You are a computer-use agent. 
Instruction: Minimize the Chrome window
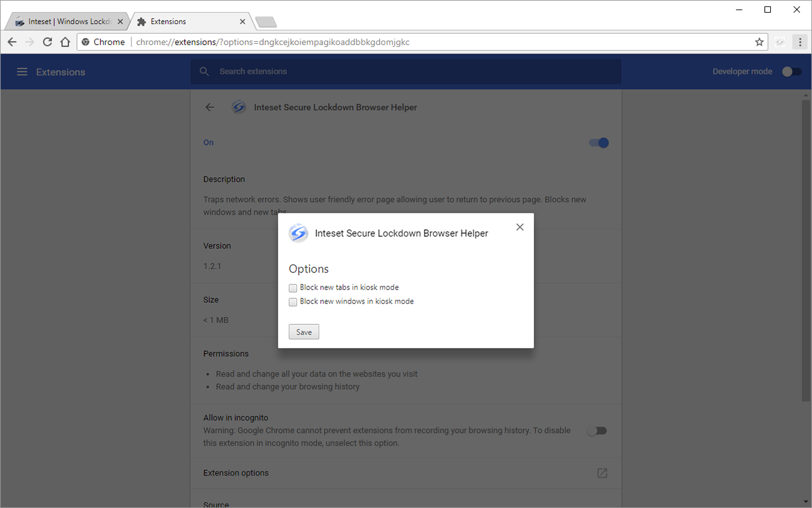point(738,10)
